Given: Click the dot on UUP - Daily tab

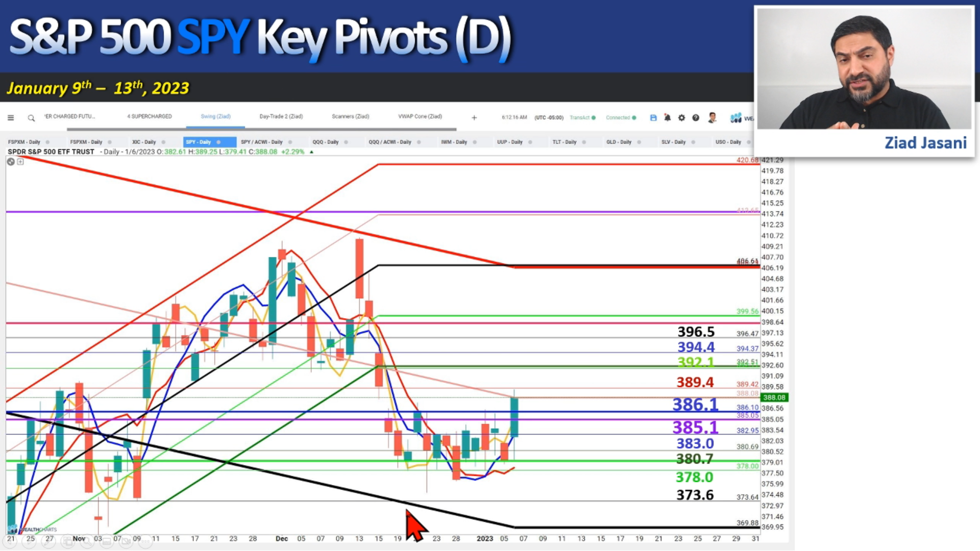Looking at the screenshot, I should (530, 142).
